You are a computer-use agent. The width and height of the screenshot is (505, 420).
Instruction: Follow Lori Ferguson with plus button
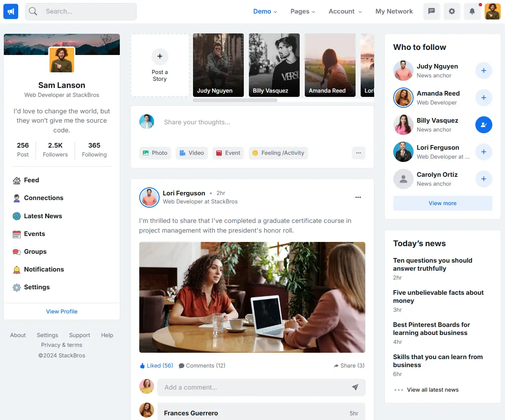(483, 151)
